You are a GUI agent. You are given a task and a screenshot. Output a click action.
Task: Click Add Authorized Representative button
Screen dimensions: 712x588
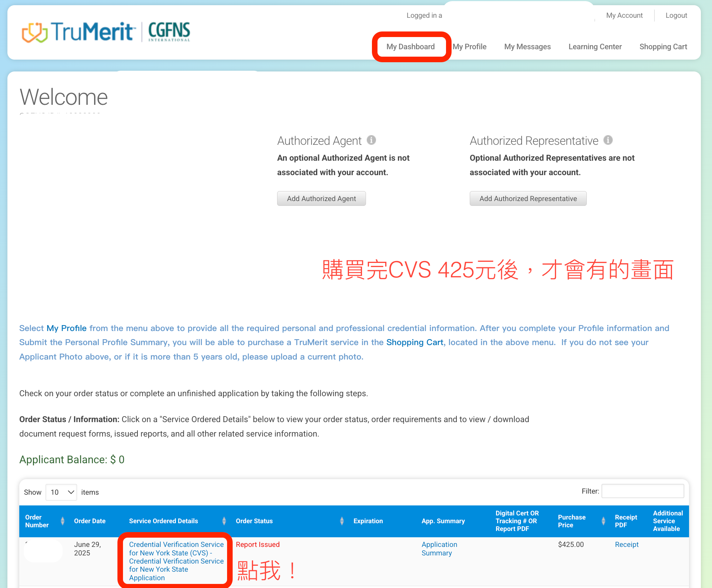tap(528, 198)
